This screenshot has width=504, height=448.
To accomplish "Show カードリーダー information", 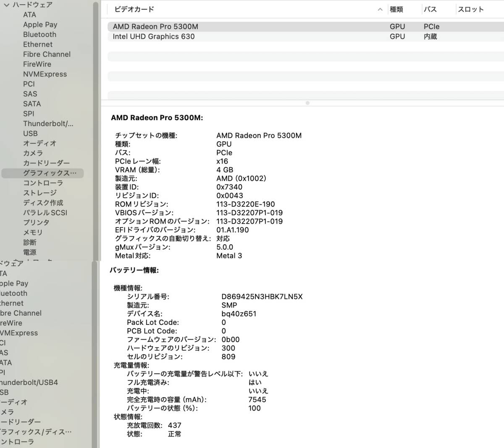I will click(x=46, y=163).
